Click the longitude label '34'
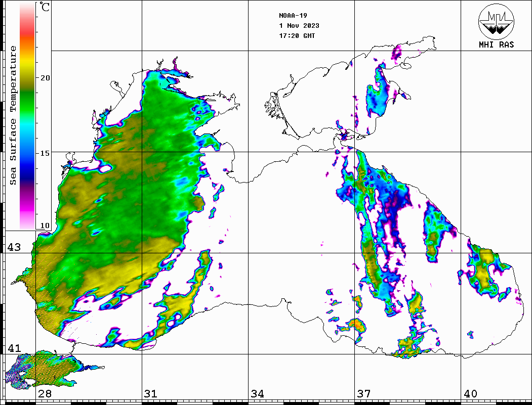 (258, 394)
